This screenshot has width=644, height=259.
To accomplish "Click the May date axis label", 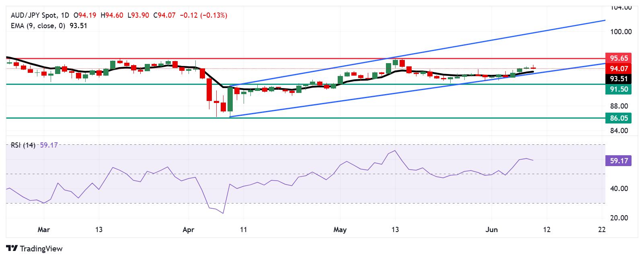I will coord(340,230).
